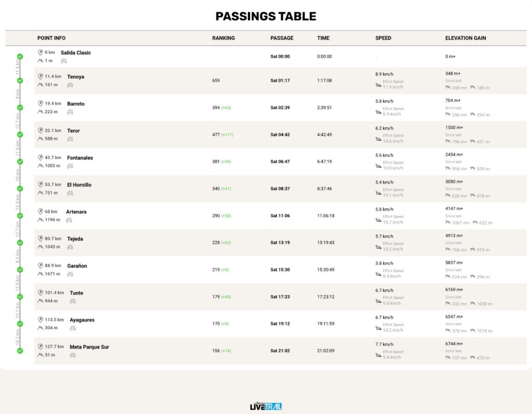The width and height of the screenshot is (532, 414).
Task: Select the PASSAGE column header
Action: [282, 38]
